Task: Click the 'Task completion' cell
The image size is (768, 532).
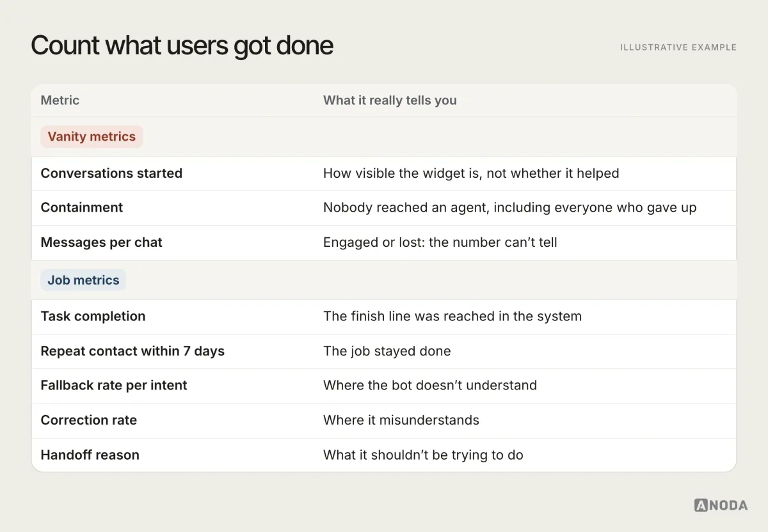Action: [93, 317]
